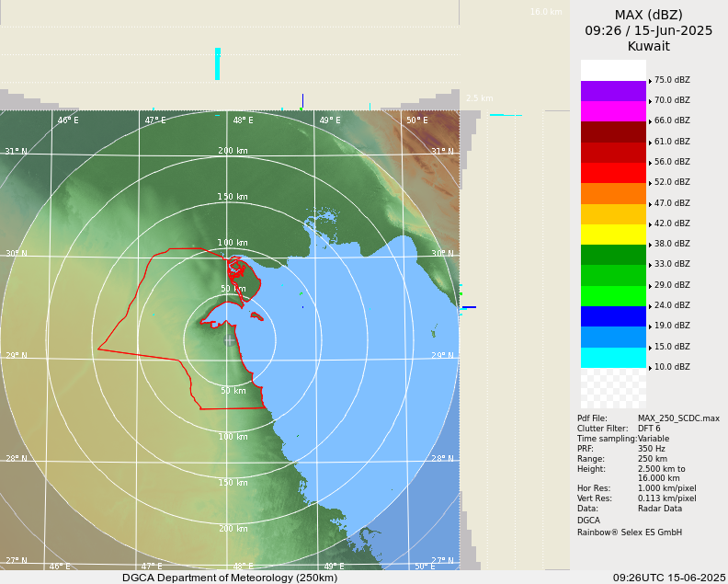Image resolution: width=728 pixels, height=584 pixels.
Task: Click the 2.5 km height label
Action: click(480, 98)
